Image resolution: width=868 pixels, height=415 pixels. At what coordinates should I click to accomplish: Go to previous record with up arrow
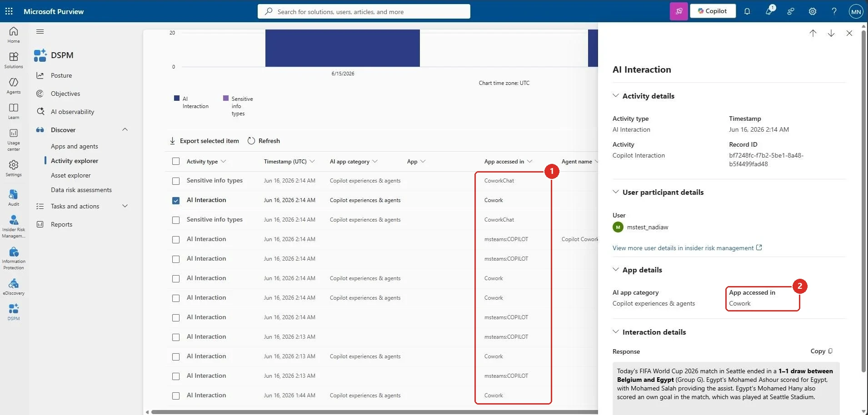click(813, 33)
